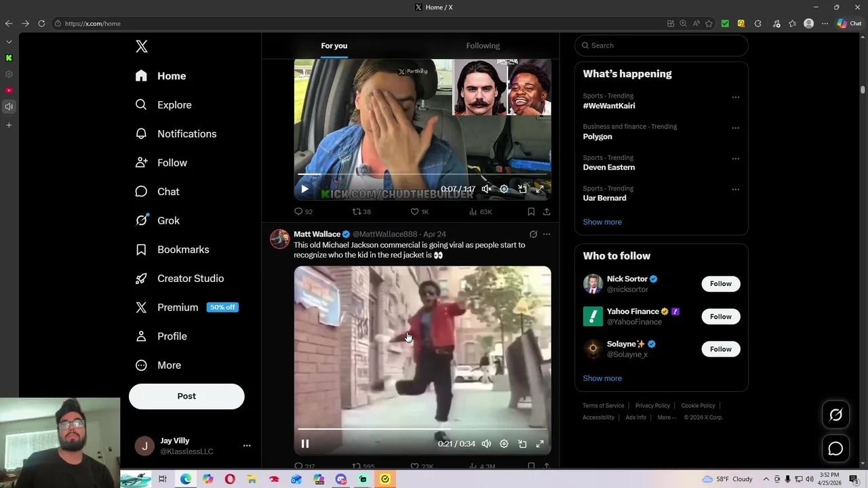868x488 pixels.
Task: Open Terms of Service link
Action: tap(603, 405)
